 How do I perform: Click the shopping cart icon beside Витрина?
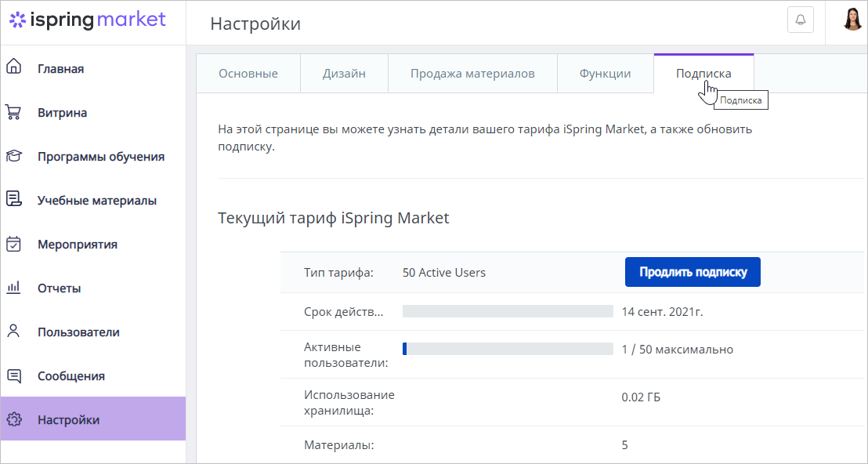pyautogui.click(x=14, y=112)
